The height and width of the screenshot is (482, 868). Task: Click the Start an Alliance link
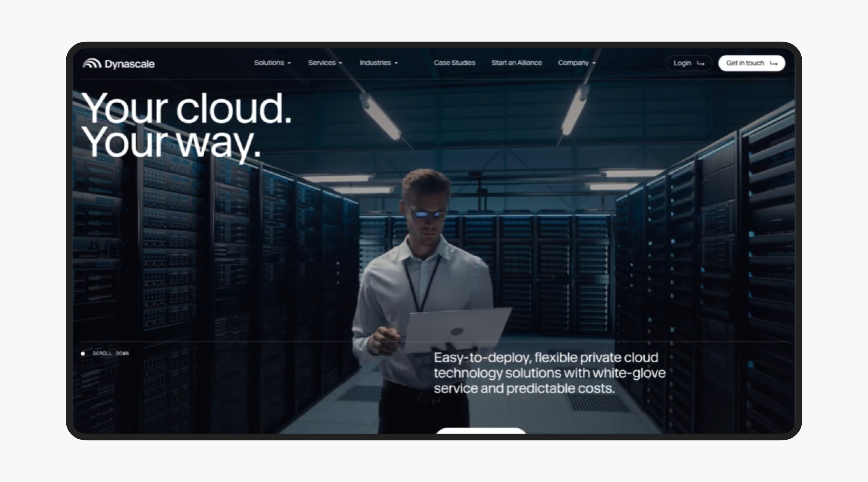pos(517,63)
